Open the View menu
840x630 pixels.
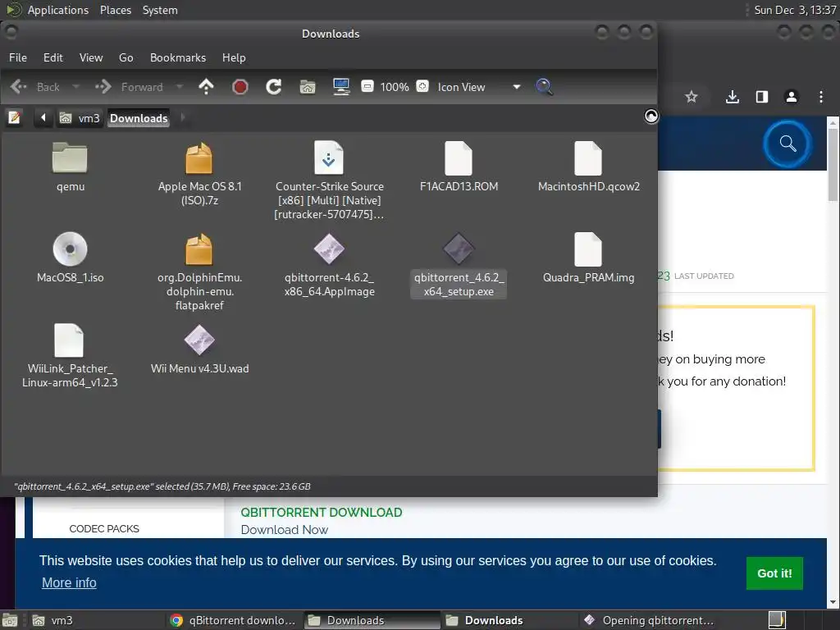(91, 57)
